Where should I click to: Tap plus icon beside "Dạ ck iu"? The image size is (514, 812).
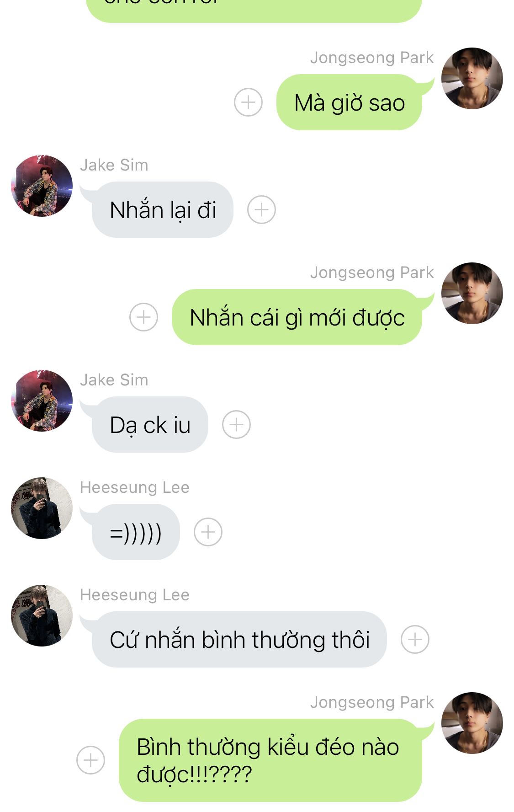click(236, 425)
